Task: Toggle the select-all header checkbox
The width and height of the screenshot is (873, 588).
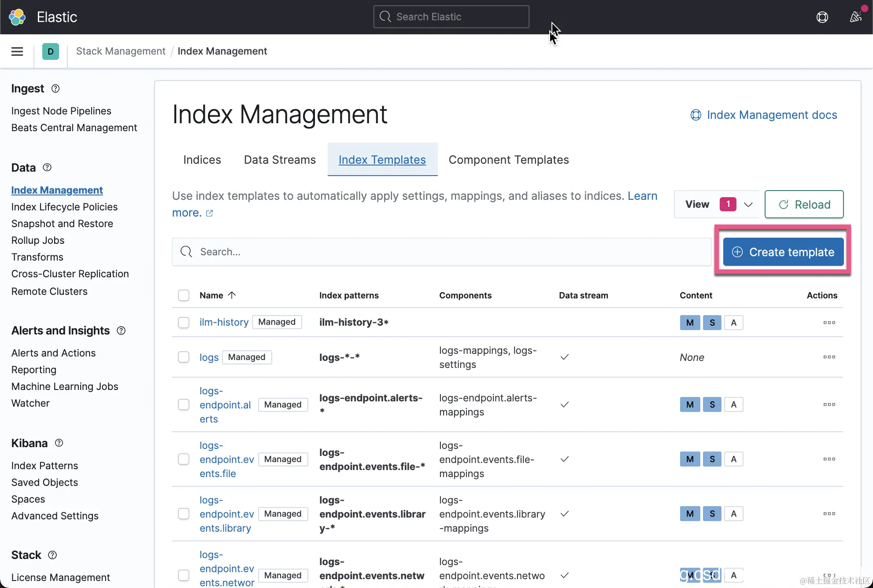Action: [x=184, y=295]
